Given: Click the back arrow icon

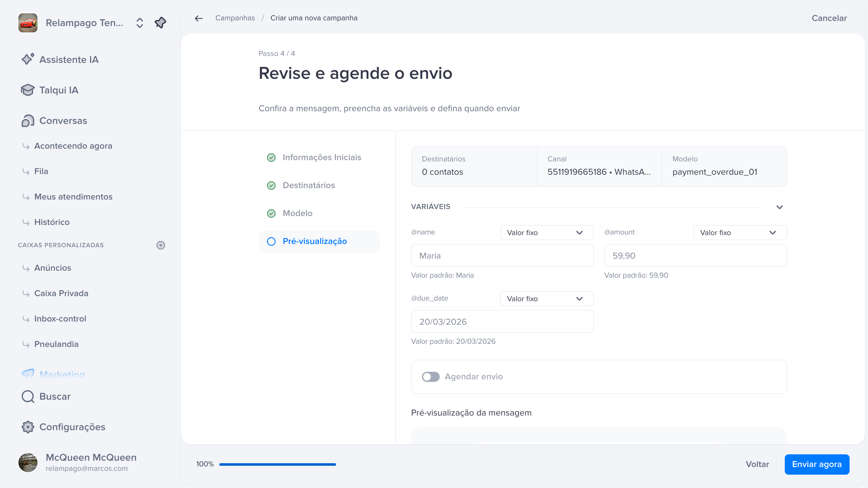Looking at the screenshot, I should point(199,18).
